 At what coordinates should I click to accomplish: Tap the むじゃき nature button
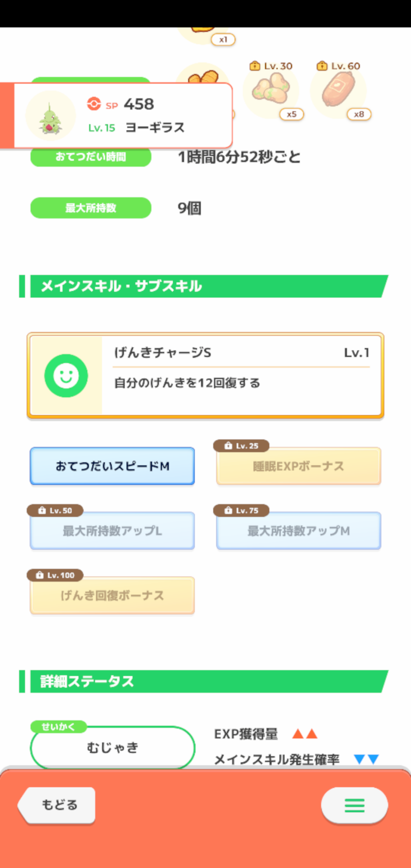pyautogui.click(x=112, y=747)
